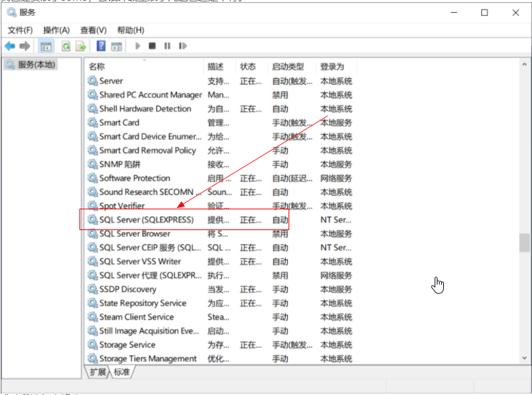532x395 pixels.
Task: Sort by the 描述 column header
Action: pyautogui.click(x=216, y=67)
